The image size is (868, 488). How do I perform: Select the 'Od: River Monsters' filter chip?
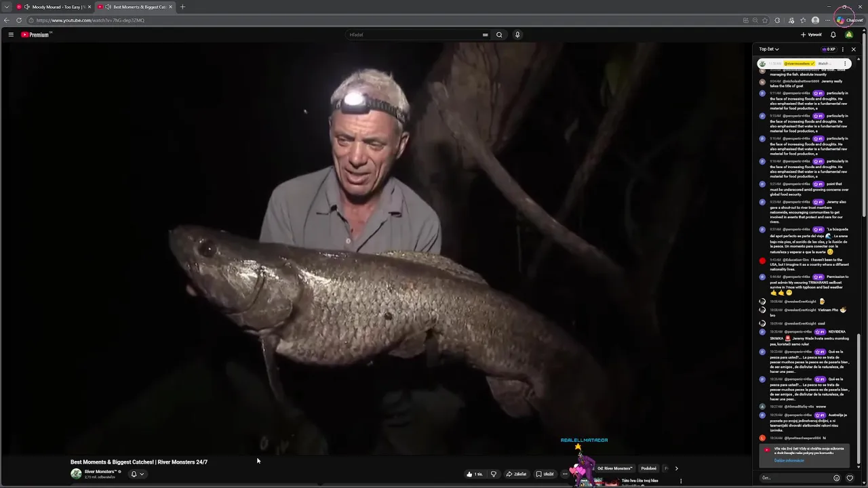coord(614,468)
